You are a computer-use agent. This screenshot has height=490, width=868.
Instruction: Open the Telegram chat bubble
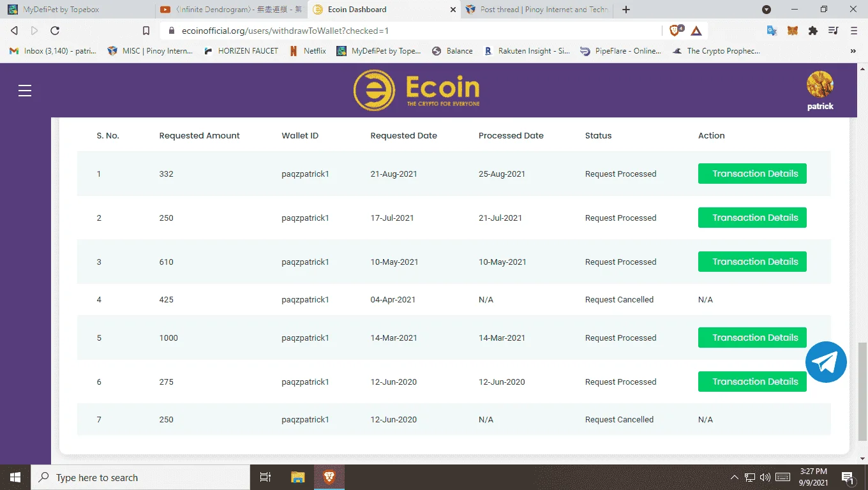point(826,362)
